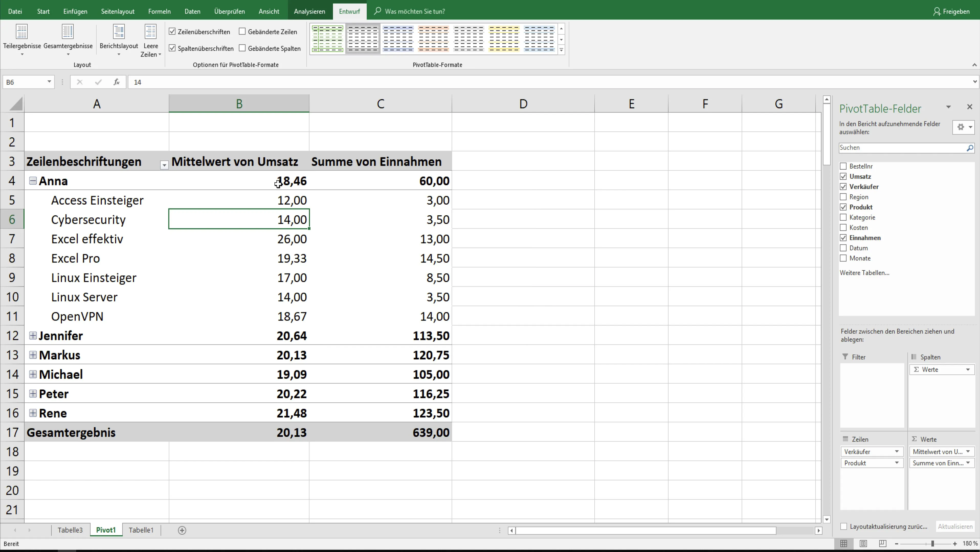Screen dimensions: 980x552
Task: Check the Datum field
Action: [x=843, y=248]
